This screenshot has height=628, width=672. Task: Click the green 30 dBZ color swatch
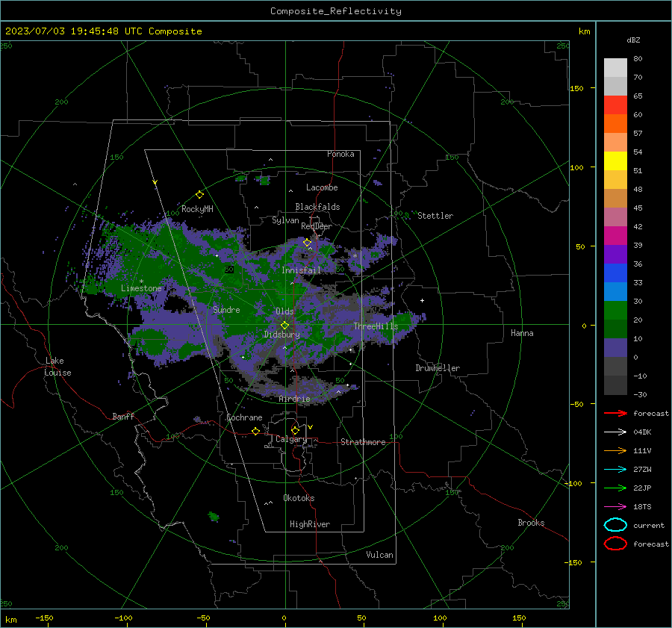615,310
